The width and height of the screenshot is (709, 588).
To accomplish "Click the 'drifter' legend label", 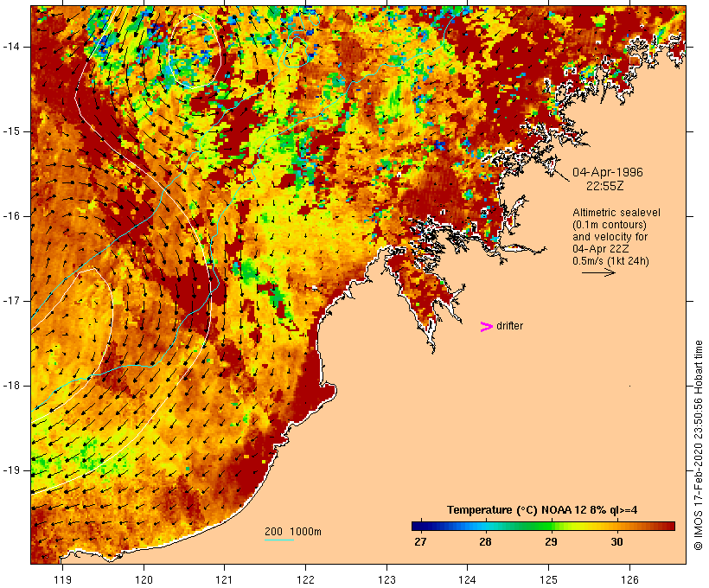I will [509, 326].
